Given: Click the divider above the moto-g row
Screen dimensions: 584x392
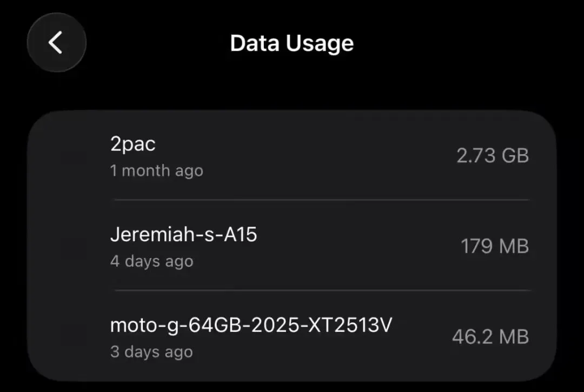Looking at the screenshot, I should (320, 290).
